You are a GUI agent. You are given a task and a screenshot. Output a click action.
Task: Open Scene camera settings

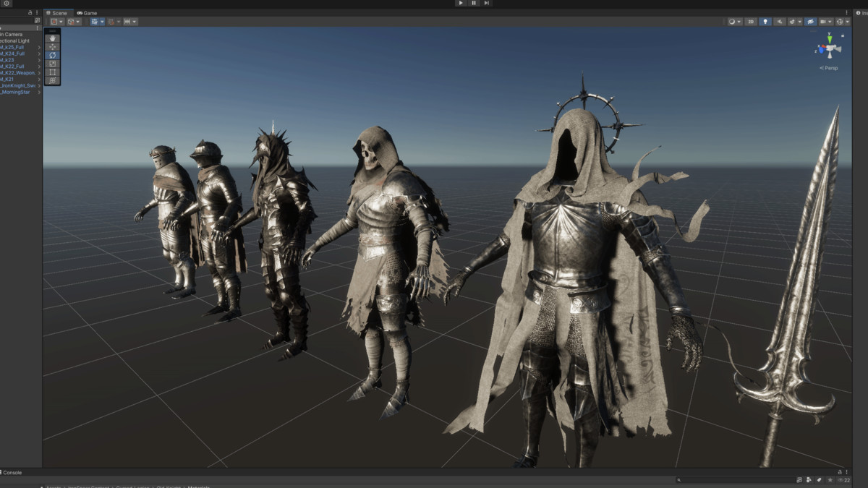coord(826,22)
